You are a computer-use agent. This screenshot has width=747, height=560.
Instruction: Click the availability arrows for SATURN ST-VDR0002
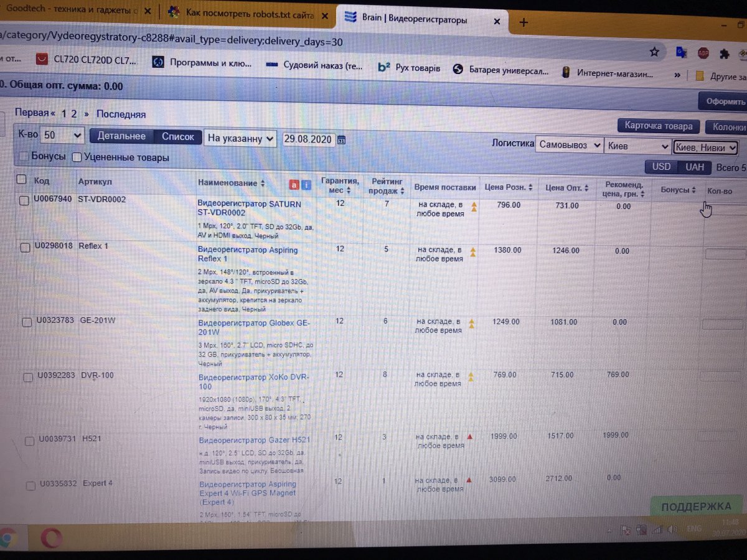473,208
